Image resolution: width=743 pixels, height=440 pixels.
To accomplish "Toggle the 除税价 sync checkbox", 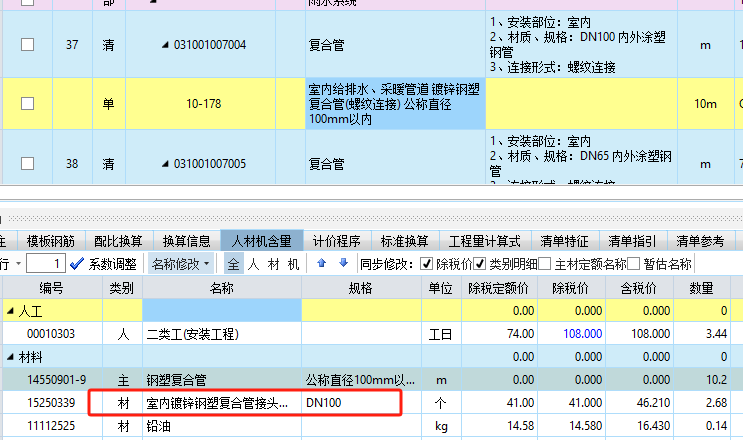I will pos(426,264).
